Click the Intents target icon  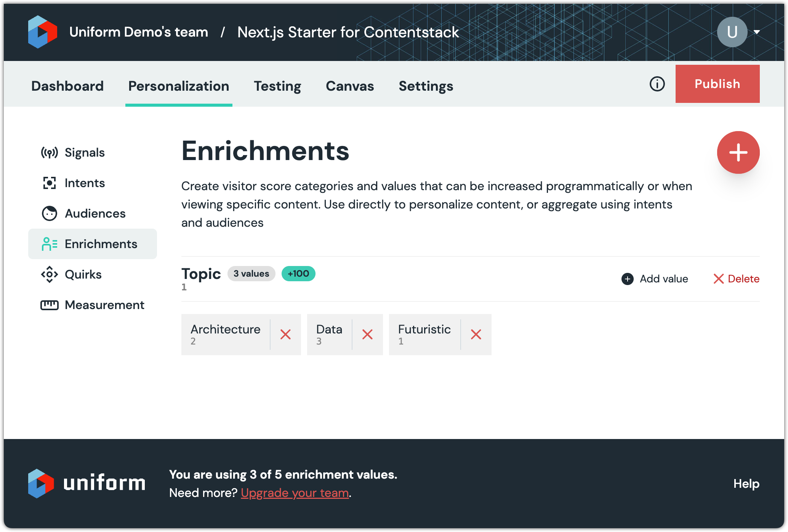tap(50, 183)
